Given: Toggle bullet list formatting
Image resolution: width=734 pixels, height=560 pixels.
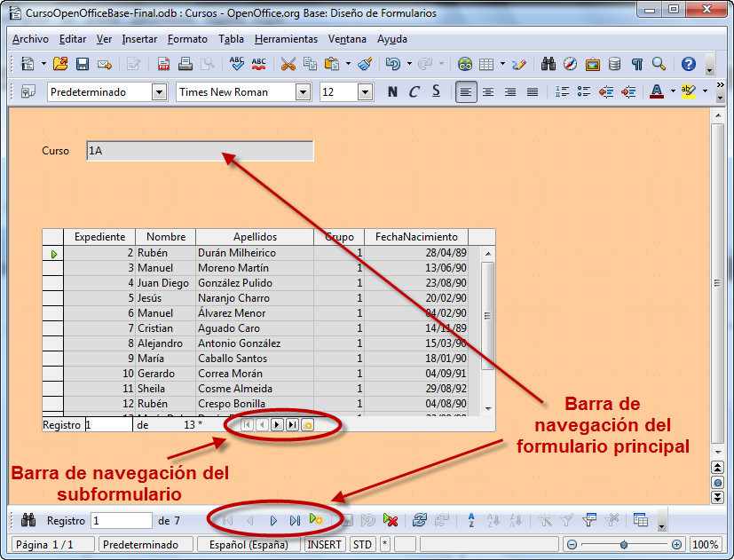Looking at the screenshot, I should tap(584, 91).
